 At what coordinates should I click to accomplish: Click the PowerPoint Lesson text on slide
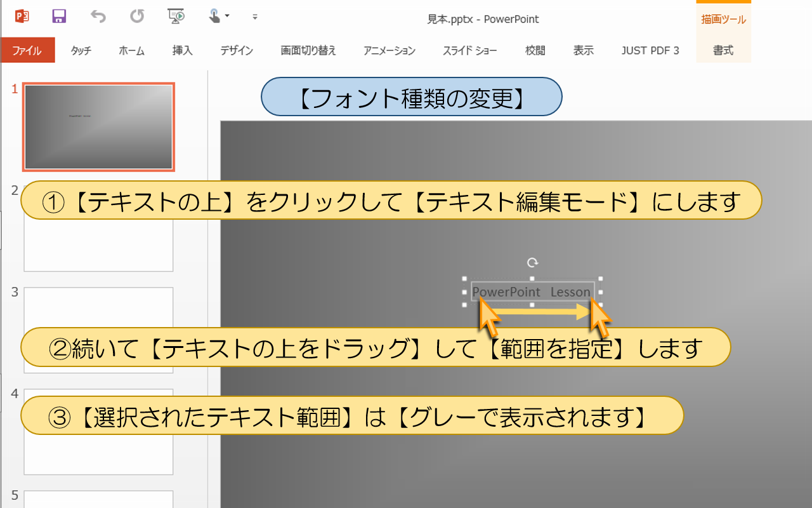tap(532, 292)
